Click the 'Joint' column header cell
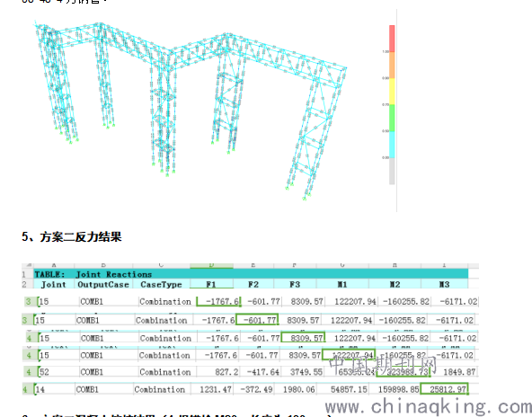The width and height of the screenshot is (532, 417). coord(54,284)
